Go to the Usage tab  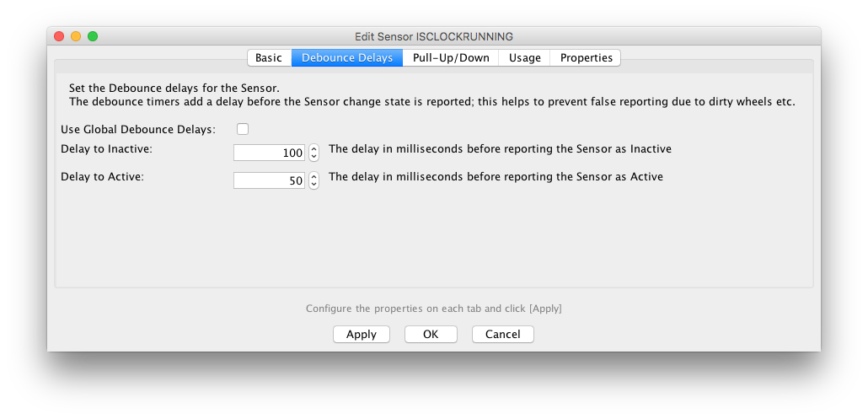(525, 58)
